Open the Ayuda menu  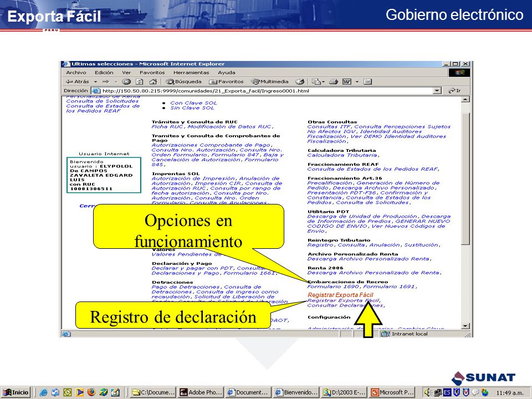pos(227,73)
